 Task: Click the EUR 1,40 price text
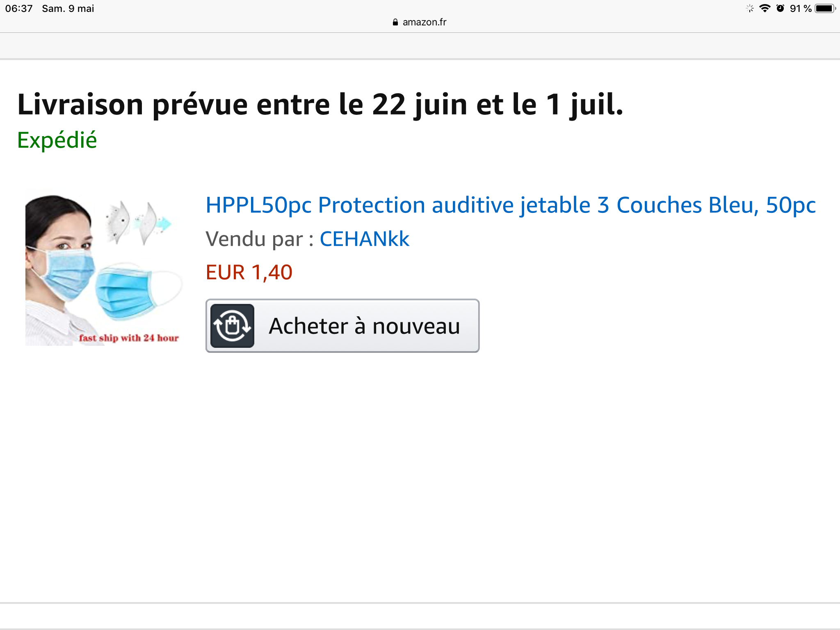tap(249, 272)
